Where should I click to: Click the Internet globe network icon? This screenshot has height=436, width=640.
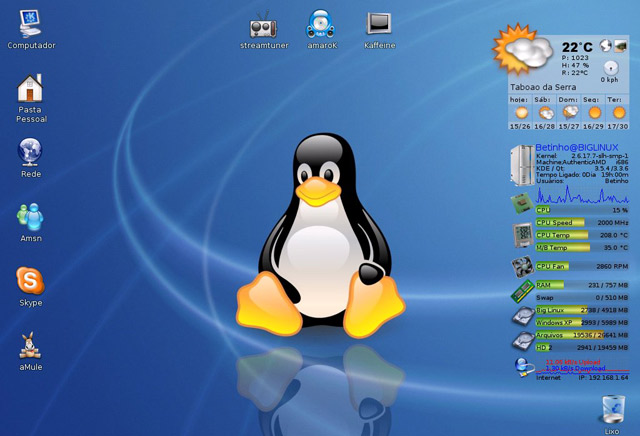[524, 367]
